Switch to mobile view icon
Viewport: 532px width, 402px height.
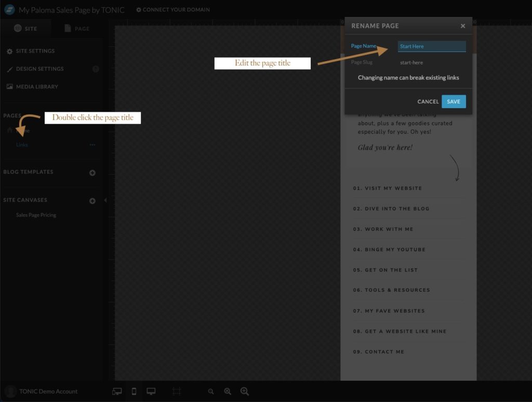(x=134, y=392)
